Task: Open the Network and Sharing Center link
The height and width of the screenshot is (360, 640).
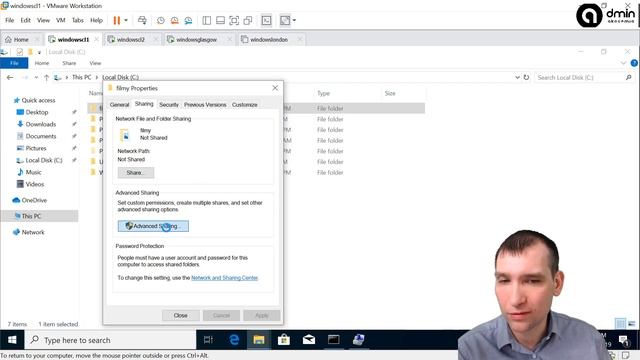Action: click(224, 278)
